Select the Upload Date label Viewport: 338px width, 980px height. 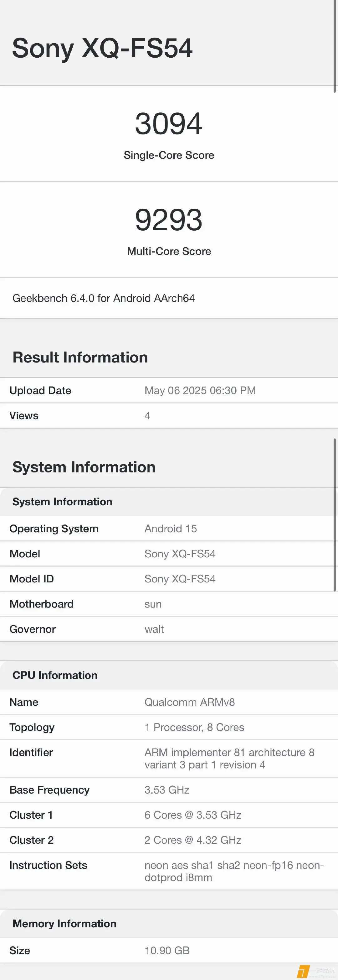point(40,391)
